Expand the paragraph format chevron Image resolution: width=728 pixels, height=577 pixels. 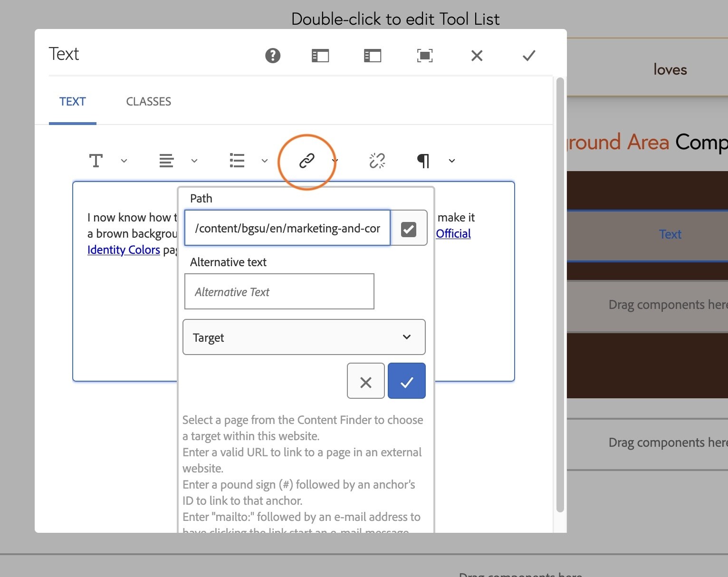coord(452,161)
